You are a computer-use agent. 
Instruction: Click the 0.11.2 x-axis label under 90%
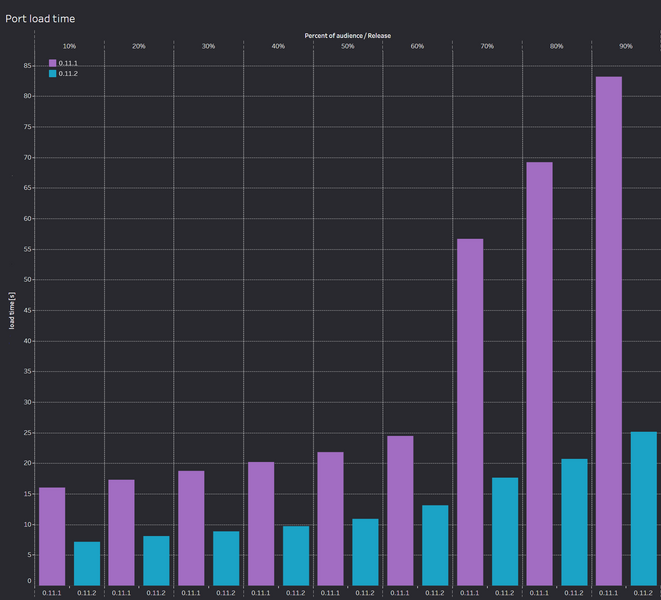pos(643,593)
